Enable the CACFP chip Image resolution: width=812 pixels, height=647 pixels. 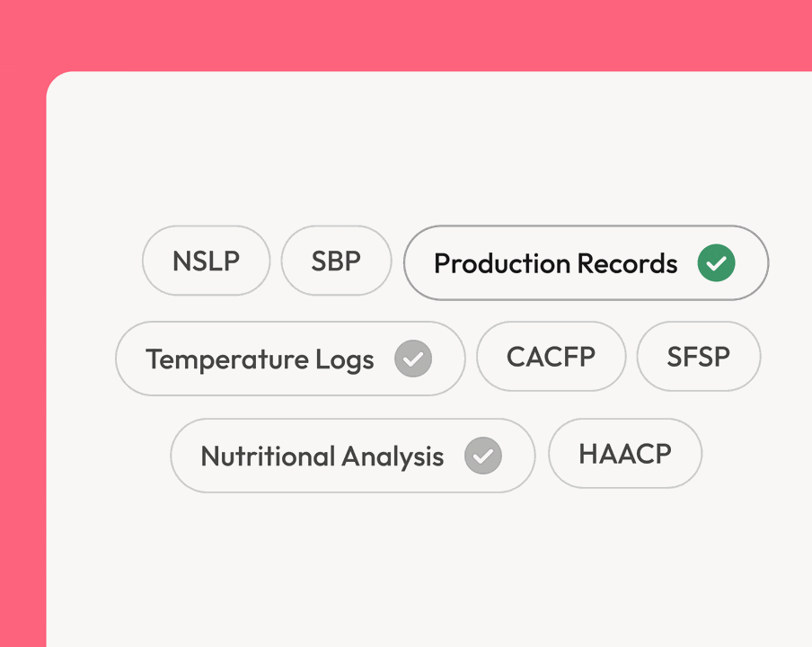coord(551,357)
